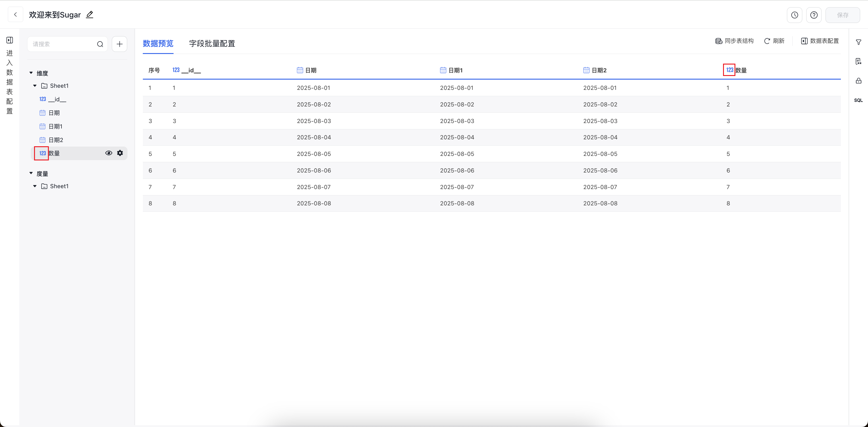Click calendar icon in 日期2 column header
This screenshot has height=427, width=868.
pos(586,70)
